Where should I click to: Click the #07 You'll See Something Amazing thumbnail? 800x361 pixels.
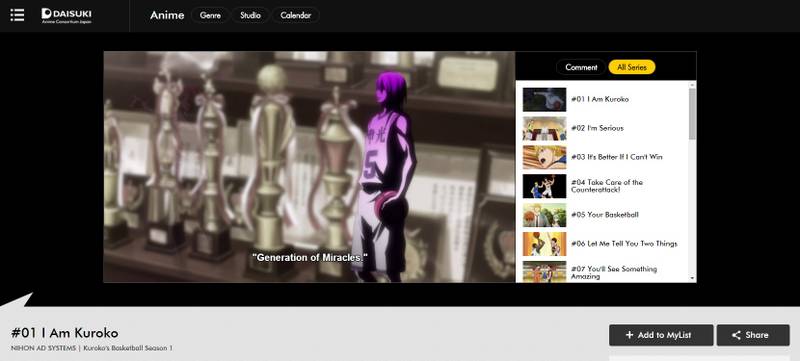pos(544,271)
